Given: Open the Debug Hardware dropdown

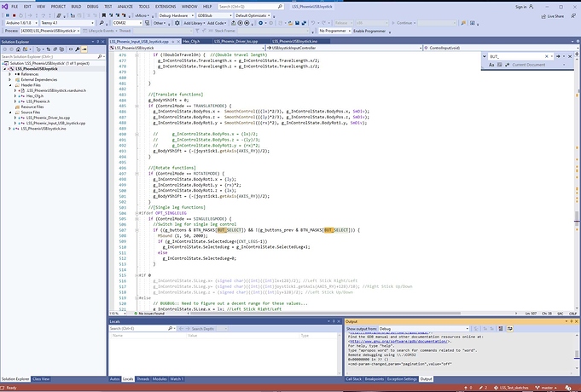Looking at the screenshot, I should (176, 15).
